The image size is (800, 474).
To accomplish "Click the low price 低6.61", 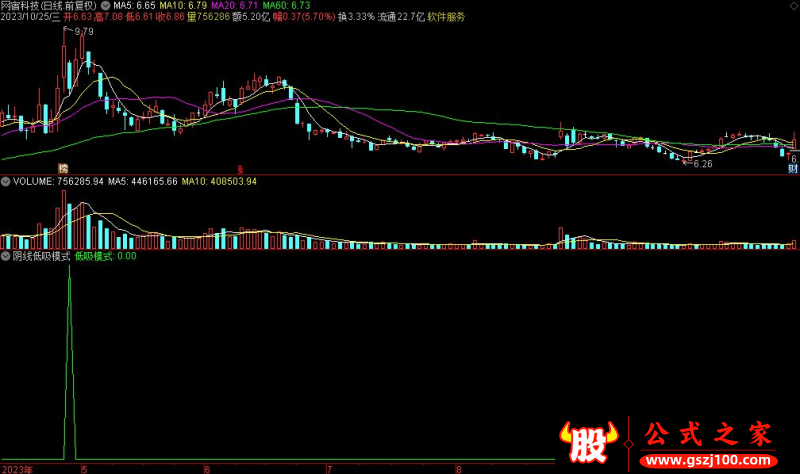I will pos(139,17).
